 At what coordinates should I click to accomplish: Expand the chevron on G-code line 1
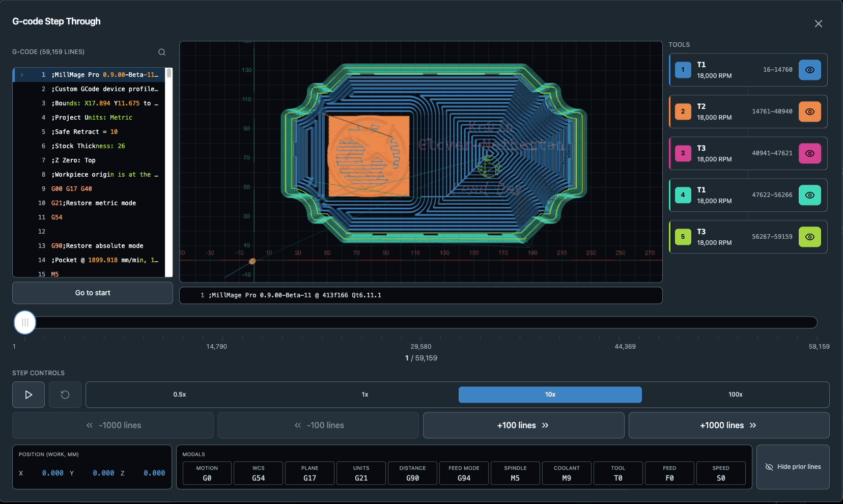(22, 75)
